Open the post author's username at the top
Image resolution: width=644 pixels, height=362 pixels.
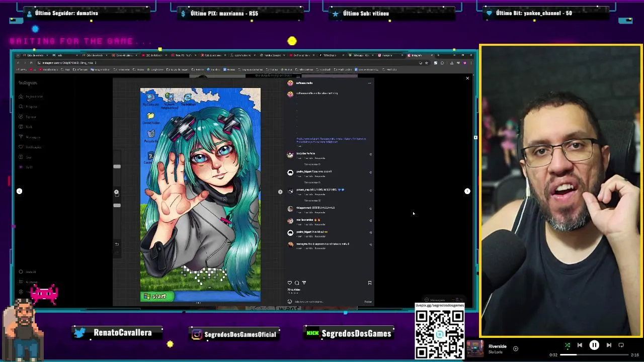pos(304,83)
